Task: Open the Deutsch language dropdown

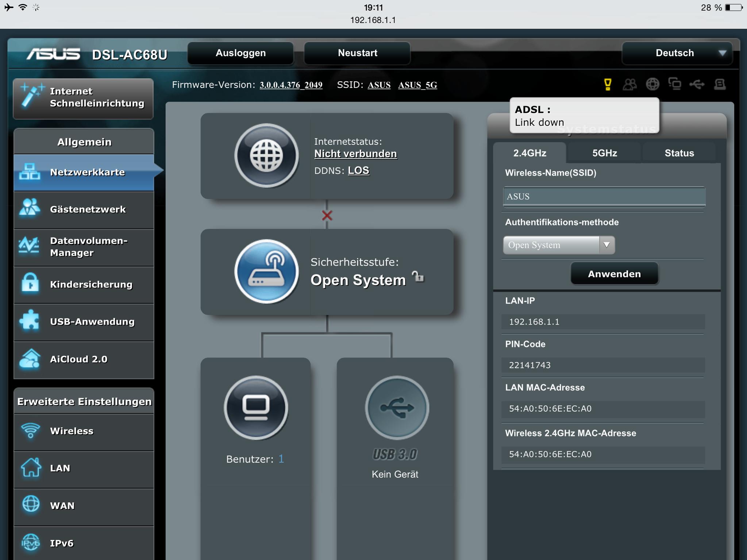Action: coord(677,53)
